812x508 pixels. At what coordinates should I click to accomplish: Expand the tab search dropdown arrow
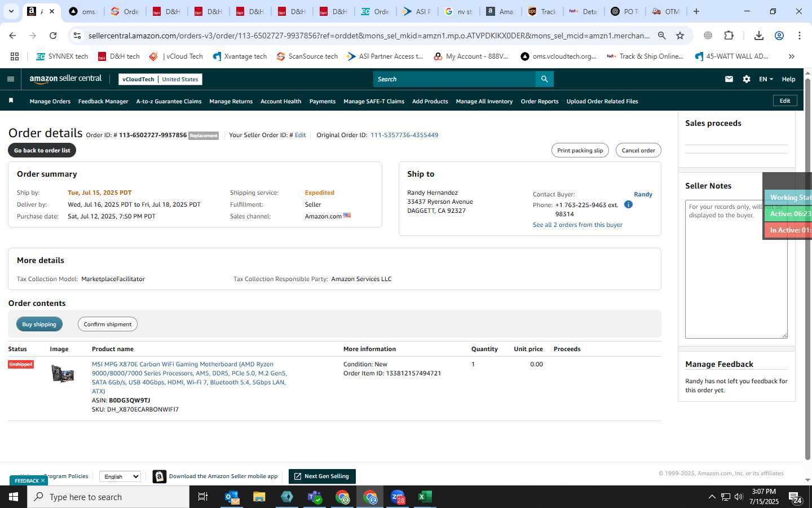click(11, 11)
